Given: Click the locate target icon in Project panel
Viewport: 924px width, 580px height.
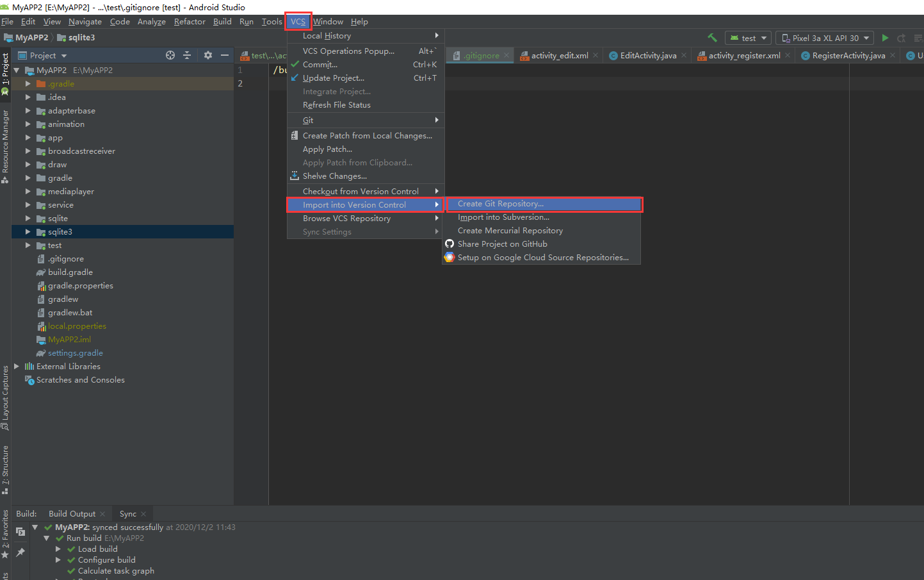Looking at the screenshot, I should coord(170,55).
